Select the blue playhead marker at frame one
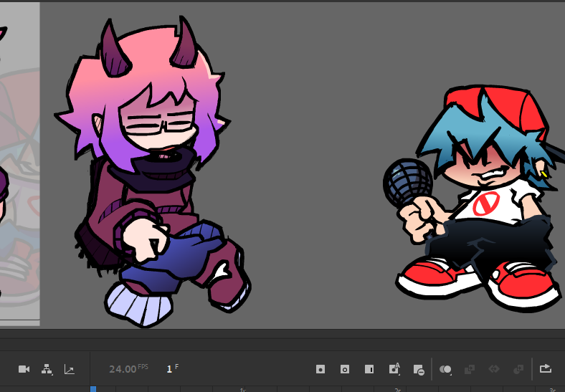 coord(93,389)
